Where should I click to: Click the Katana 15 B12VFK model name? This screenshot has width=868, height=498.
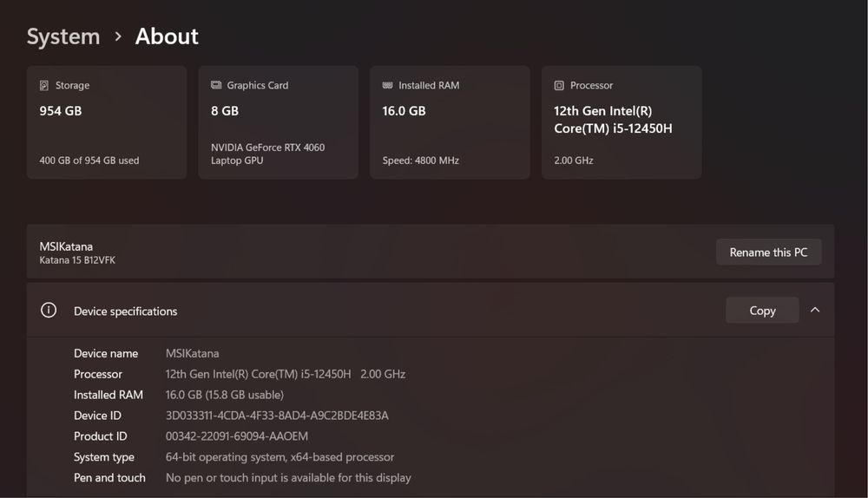[x=77, y=260]
